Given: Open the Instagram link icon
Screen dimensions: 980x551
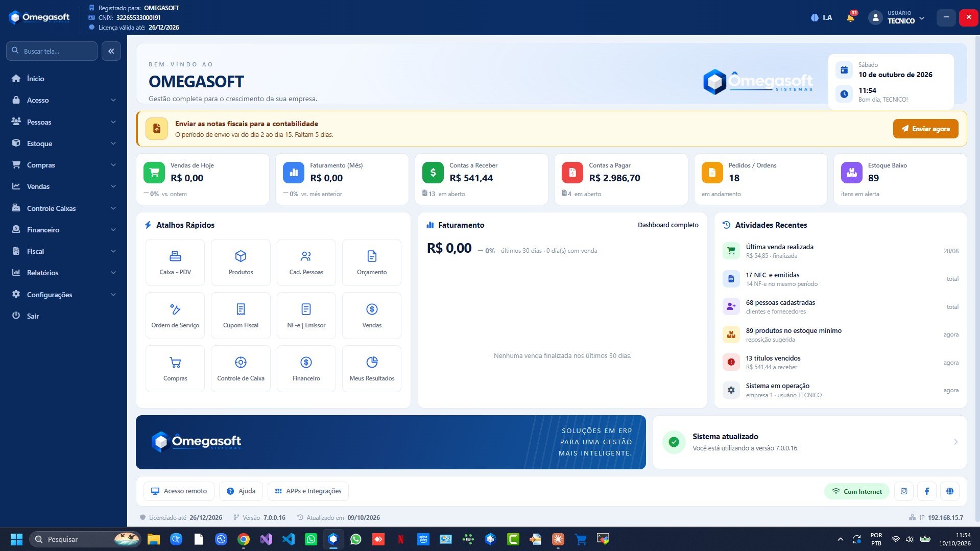Looking at the screenshot, I should 904,491.
